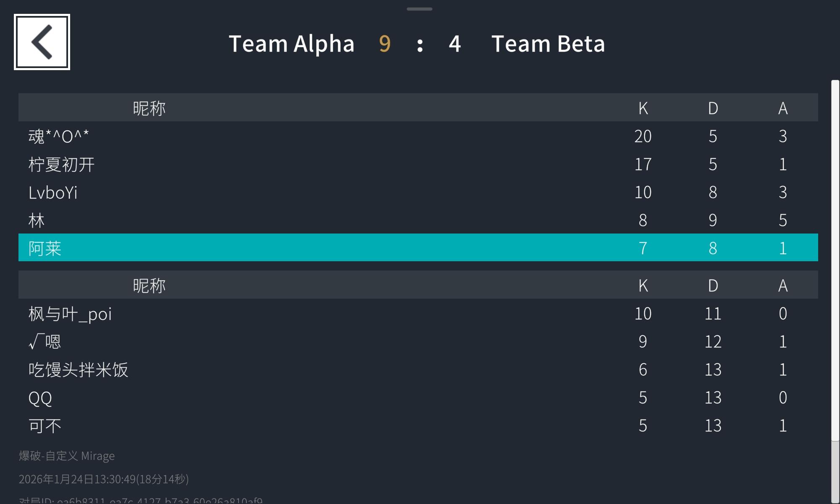This screenshot has height=504, width=840.
Task: Click the vertical scrollbar thumb
Action: (x=835, y=260)
